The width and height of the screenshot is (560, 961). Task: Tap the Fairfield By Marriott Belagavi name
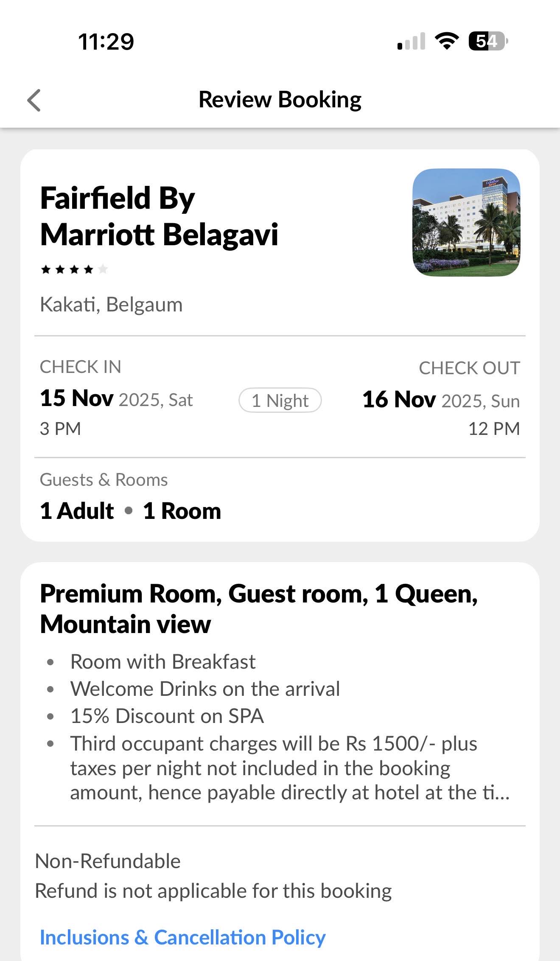(159, 216)
